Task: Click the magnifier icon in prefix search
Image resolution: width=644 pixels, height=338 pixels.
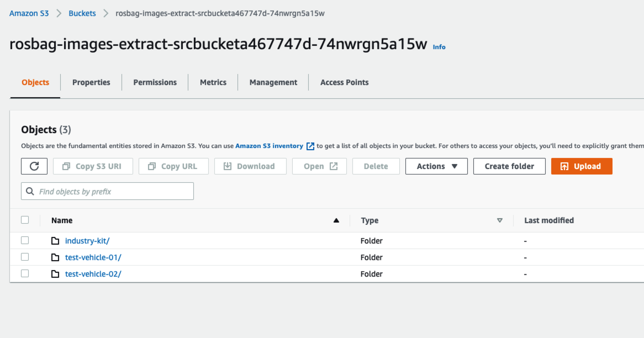Action: 30,191
